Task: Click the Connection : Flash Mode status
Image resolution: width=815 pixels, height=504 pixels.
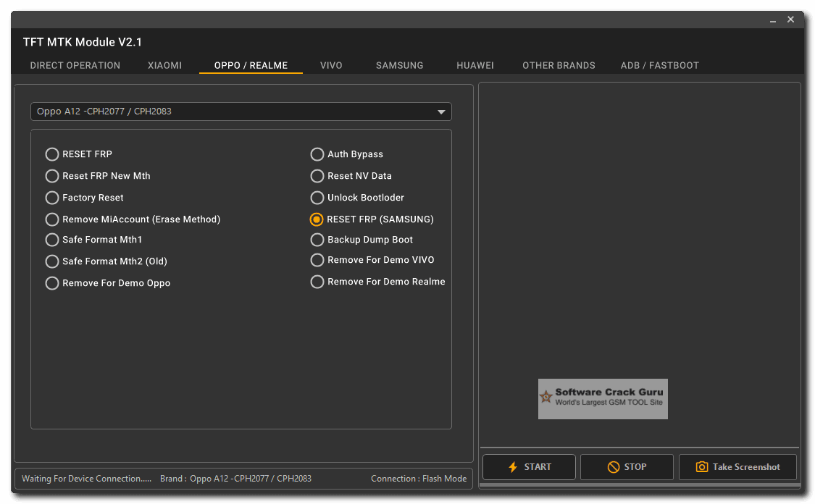Action: coord(419,479)
